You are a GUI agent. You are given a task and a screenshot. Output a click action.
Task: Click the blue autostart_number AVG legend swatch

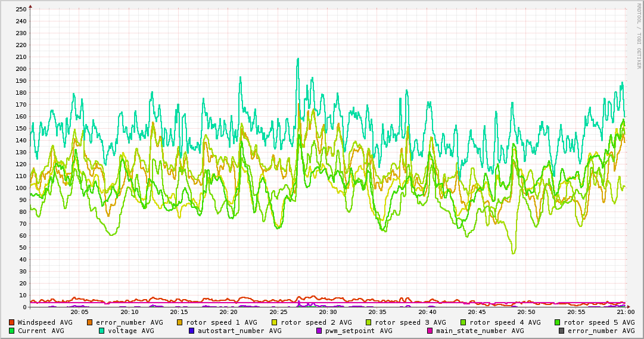[x=191, y=331]
